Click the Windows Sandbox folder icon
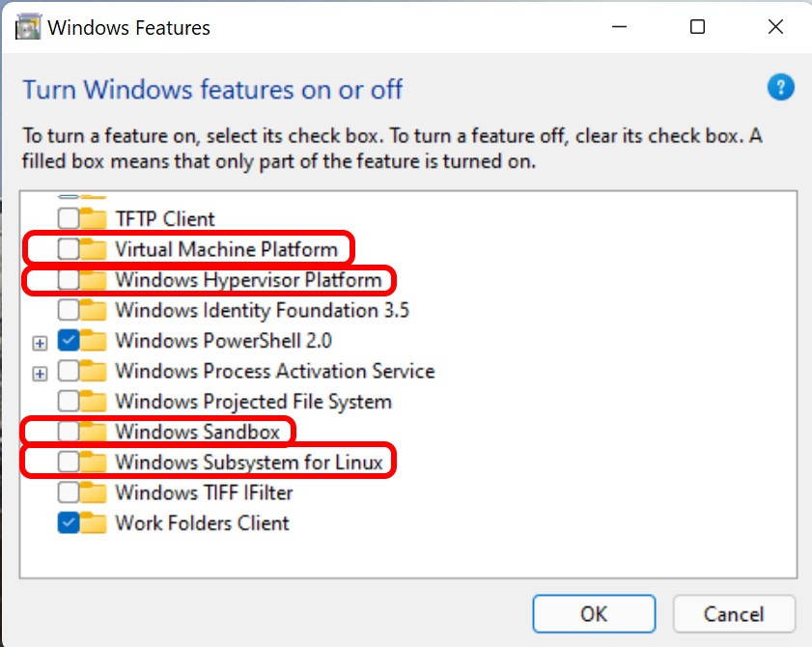The image size is (812, 647). (x=93, y=431)
